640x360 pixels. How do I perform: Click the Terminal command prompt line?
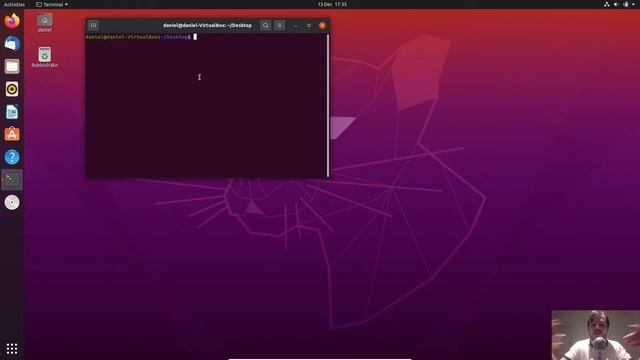coord(141,37)
